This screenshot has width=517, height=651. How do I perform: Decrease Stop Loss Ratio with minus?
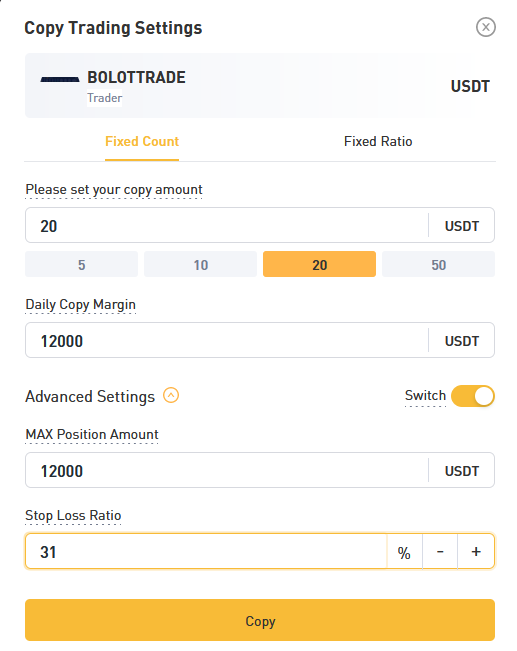pyautogui.click(x=440, y=551)
